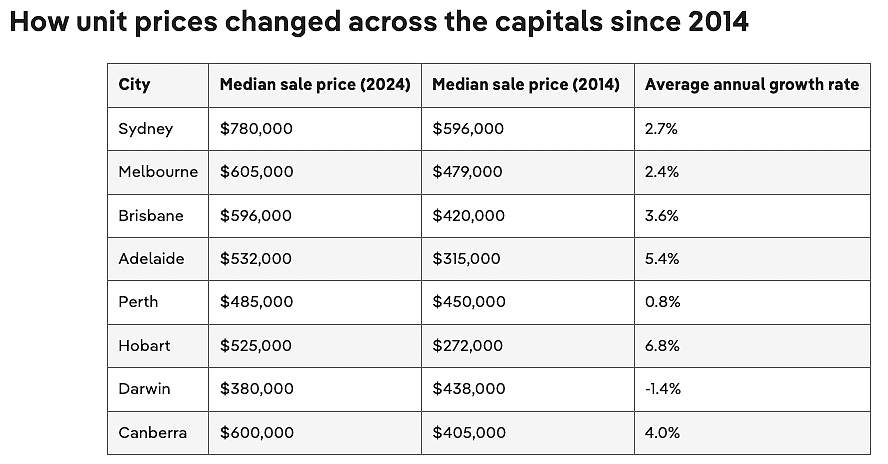The height and width of the screenshot is (464, 888).
Task: Click Sydney's 2024 price $780,000
Action: pyautogui.click(x=256, y=129)
